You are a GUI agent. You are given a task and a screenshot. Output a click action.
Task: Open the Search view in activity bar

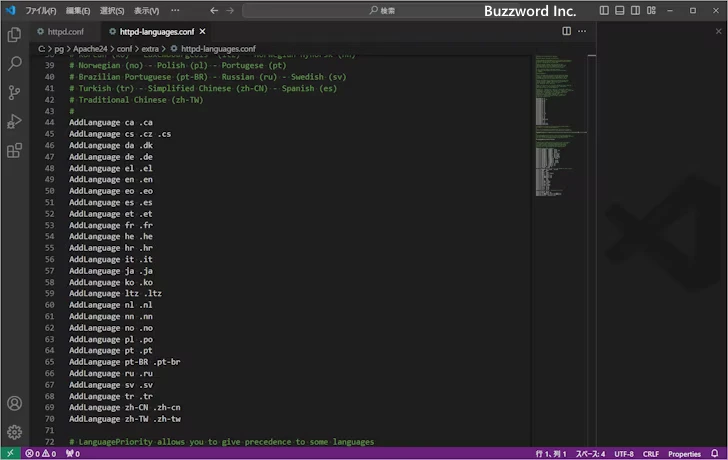click(x=14, y=63)
